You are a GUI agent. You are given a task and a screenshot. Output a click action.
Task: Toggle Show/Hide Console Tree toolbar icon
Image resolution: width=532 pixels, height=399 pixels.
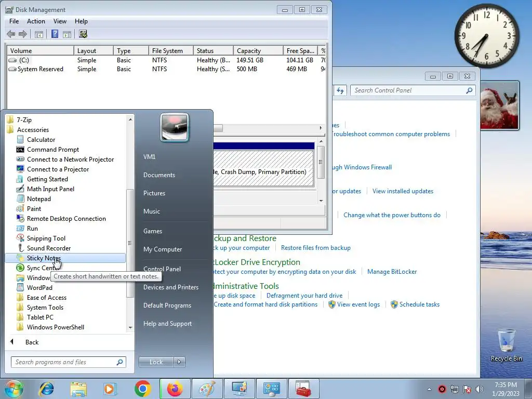click(x=38, y=34)
